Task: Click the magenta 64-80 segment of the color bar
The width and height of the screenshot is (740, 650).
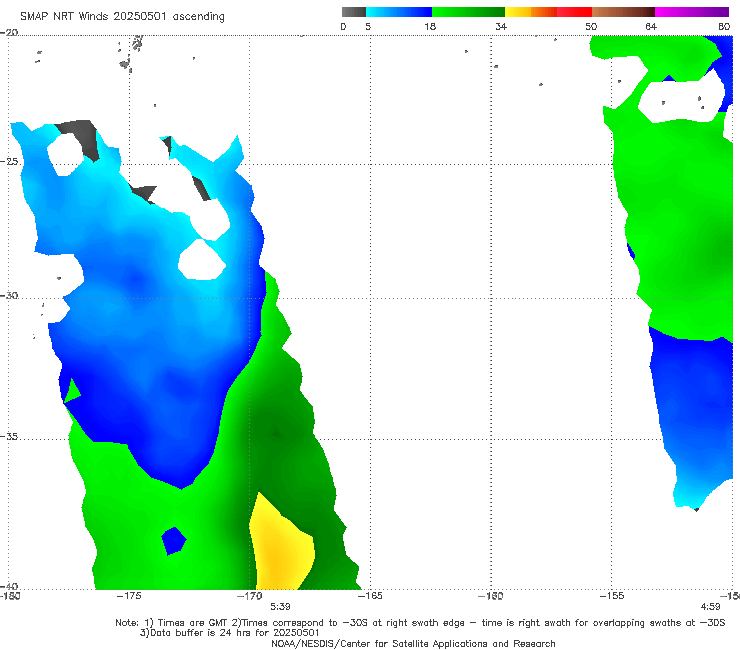Action: pos(692,12)
